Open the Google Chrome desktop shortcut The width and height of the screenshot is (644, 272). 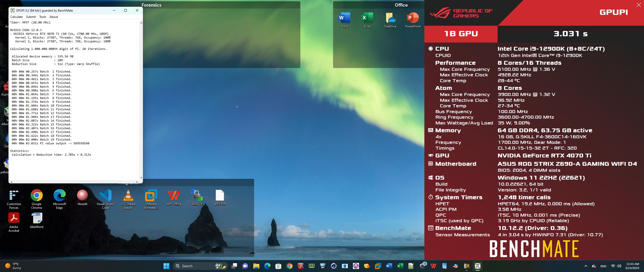pos(37,199)
